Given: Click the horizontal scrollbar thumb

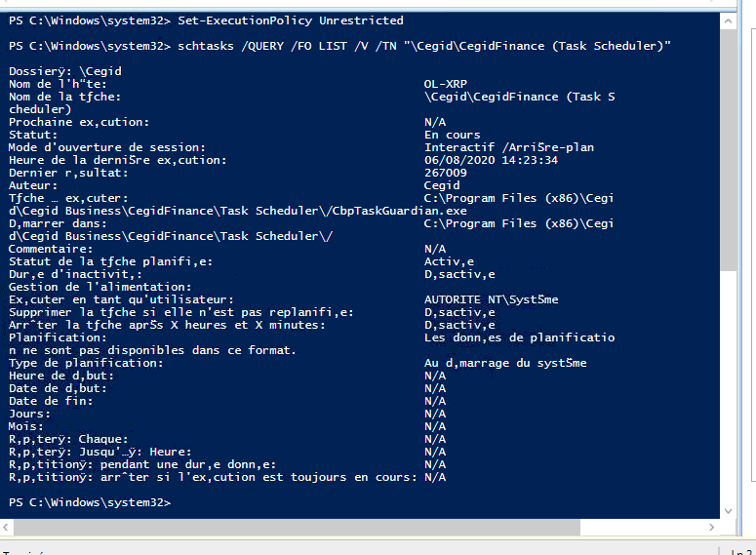Looking at the screenshot, I should [293, 527].
